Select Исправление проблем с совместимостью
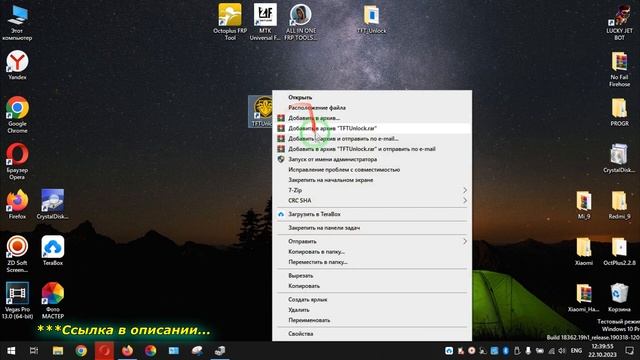Image resolution: width=640 pixels, height=360 pixels. tap(372, 169)
